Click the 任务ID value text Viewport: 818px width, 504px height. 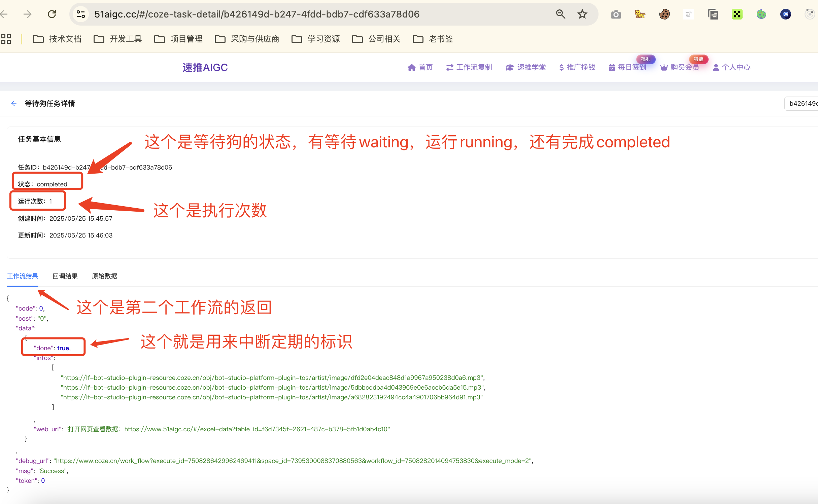[x=107, y=167]
